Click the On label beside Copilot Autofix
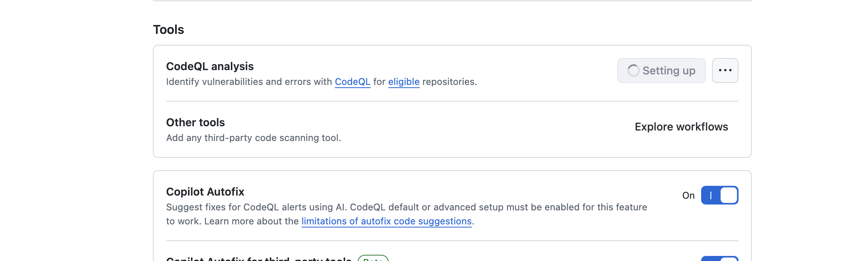 [x=688, y=196]
